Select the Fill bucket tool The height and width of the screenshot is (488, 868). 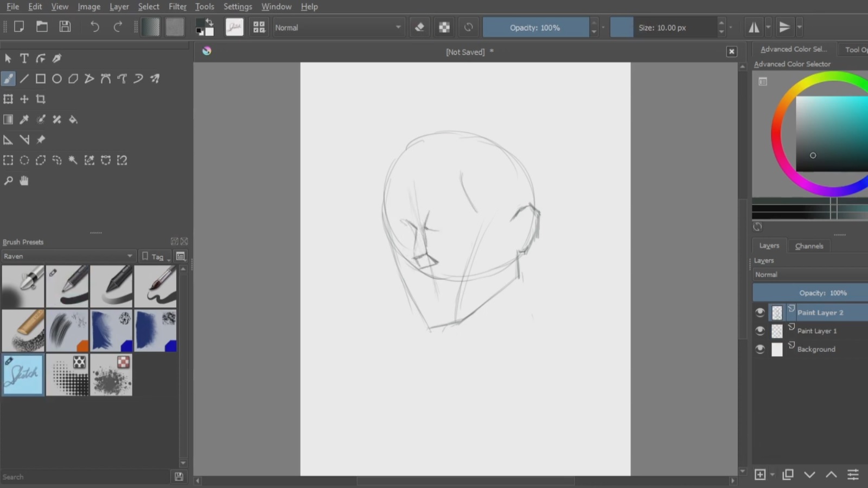(x=73, y=120)
